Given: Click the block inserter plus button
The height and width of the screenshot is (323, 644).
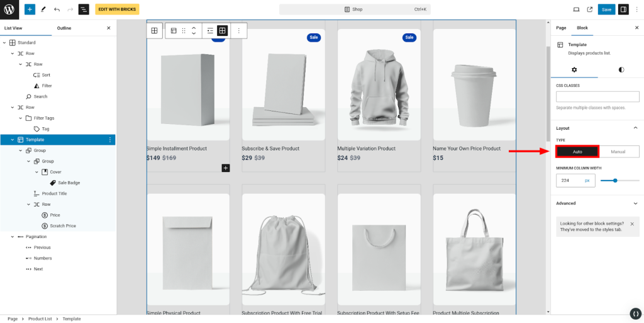Looking at the screenshot, I should (30, 9).
